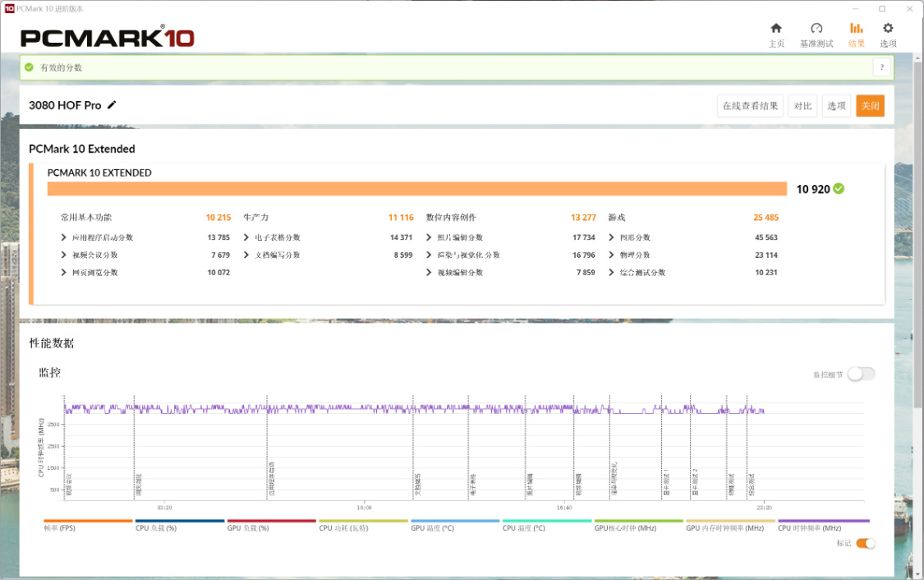The image size is (924, 580).
Task: Click the 显卡测试 2 marker line in chart
Action: [x=690, y=447]
